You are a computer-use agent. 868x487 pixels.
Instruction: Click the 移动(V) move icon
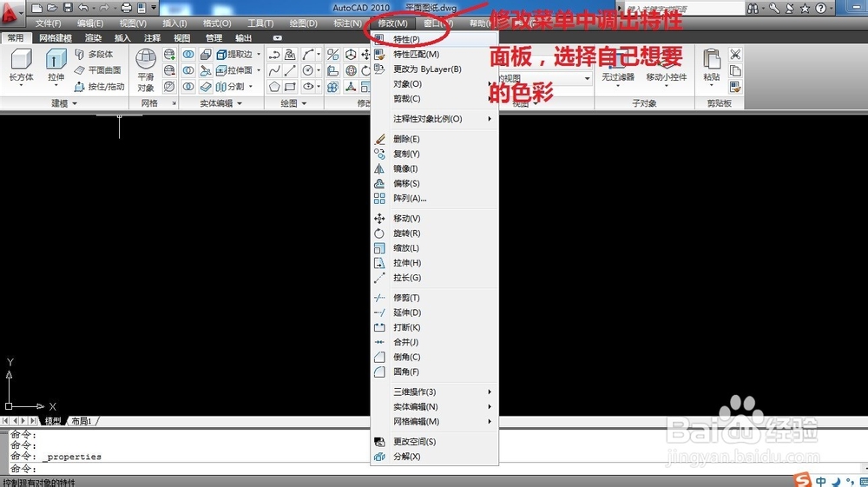pos(379,219)
